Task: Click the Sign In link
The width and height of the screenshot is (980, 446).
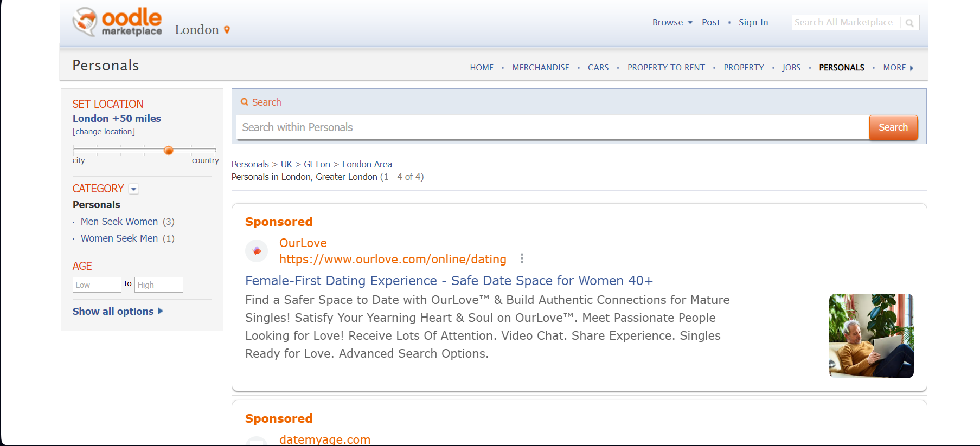Action: click(x=753, y=22)
